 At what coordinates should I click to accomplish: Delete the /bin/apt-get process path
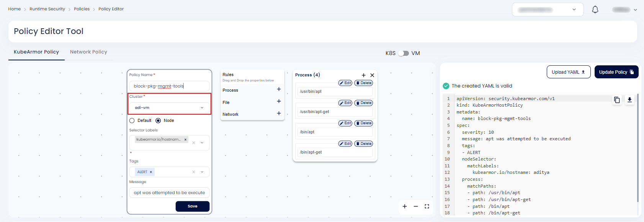[364, 144]
